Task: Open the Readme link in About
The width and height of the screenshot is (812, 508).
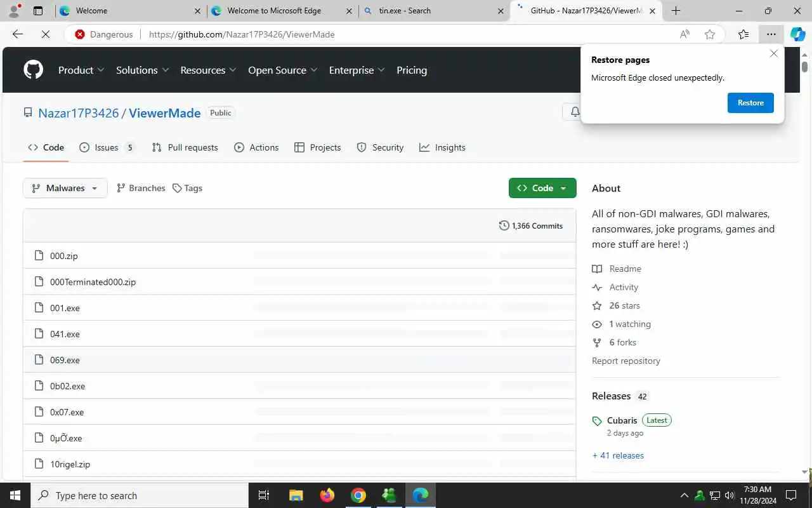Action: (x=617, y=269)
